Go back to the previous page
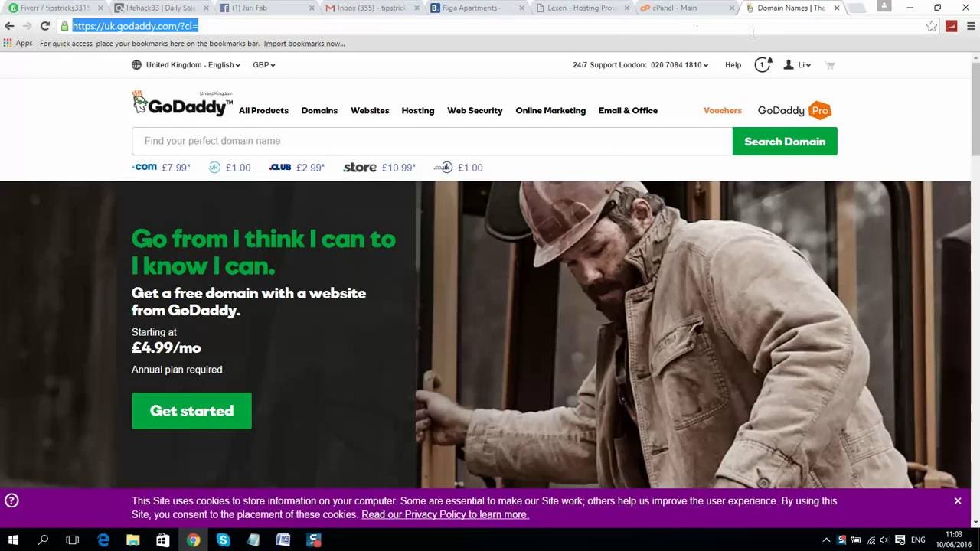The width and height of the screenshot is (980, 551). [x=9, y=26]
